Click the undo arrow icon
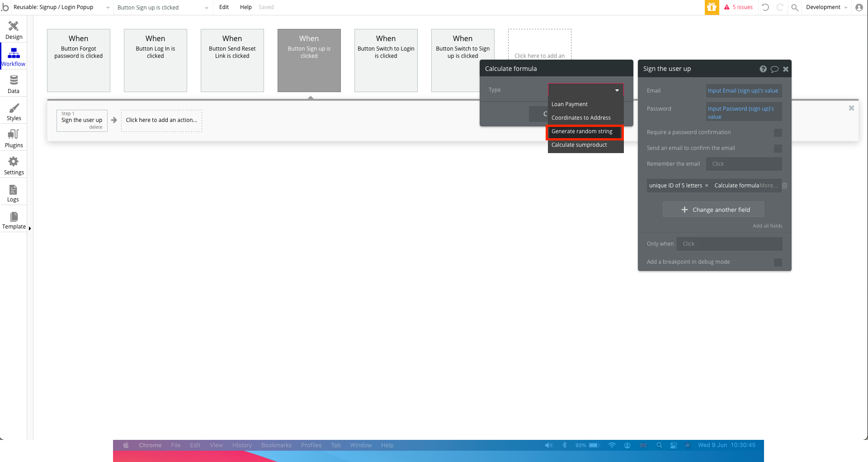 tap(765, 7)
